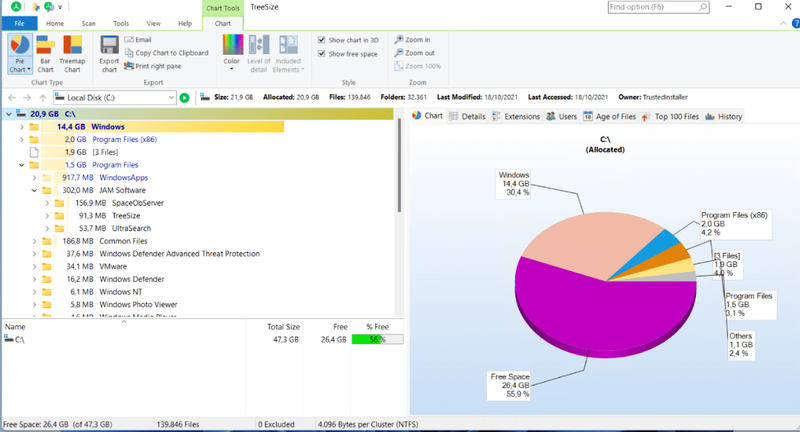The height and width of the screenshot is (432, 800).
Task: Expand the SpaceObServer folder
Action: [47, 203]
